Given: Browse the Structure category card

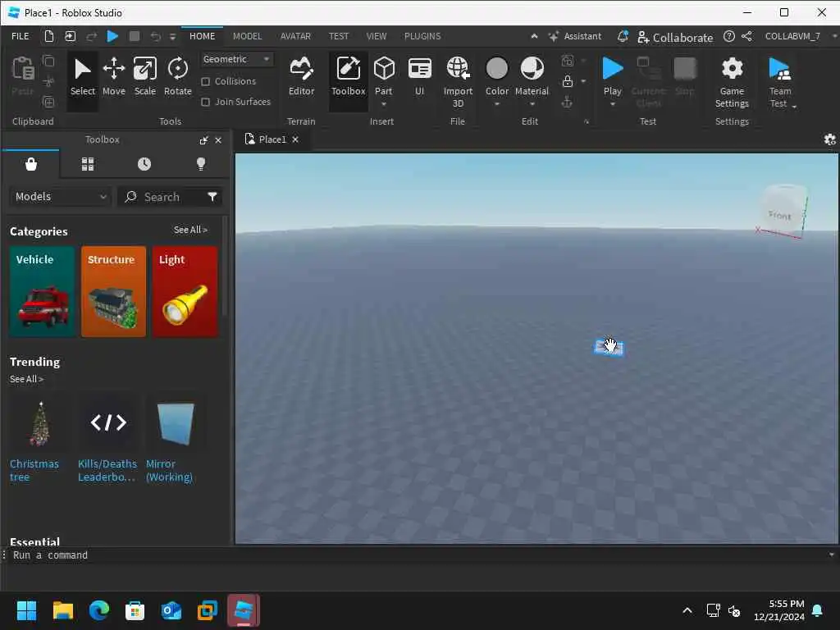Looking at the screenshot, I should pyautogui.click(x=113, y=291).
